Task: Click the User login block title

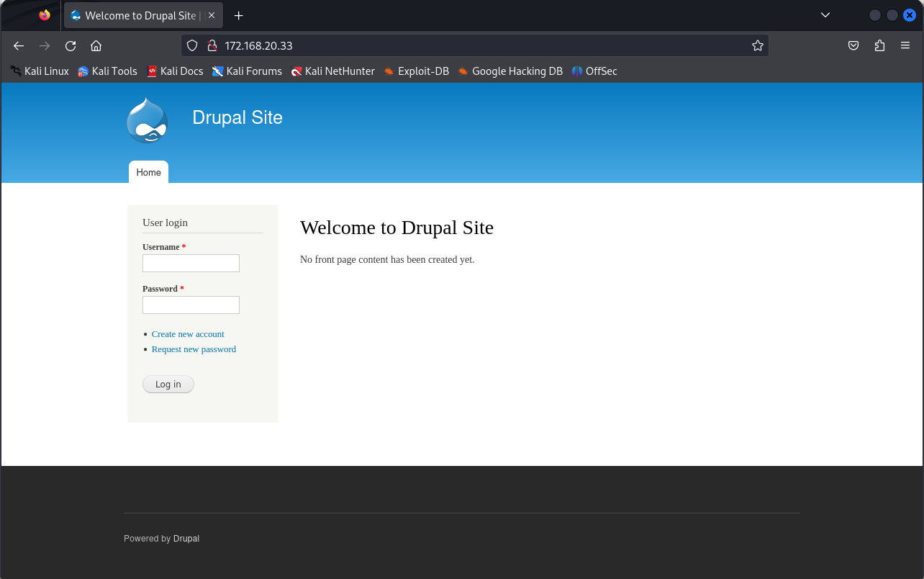Action: pos(165,223)
